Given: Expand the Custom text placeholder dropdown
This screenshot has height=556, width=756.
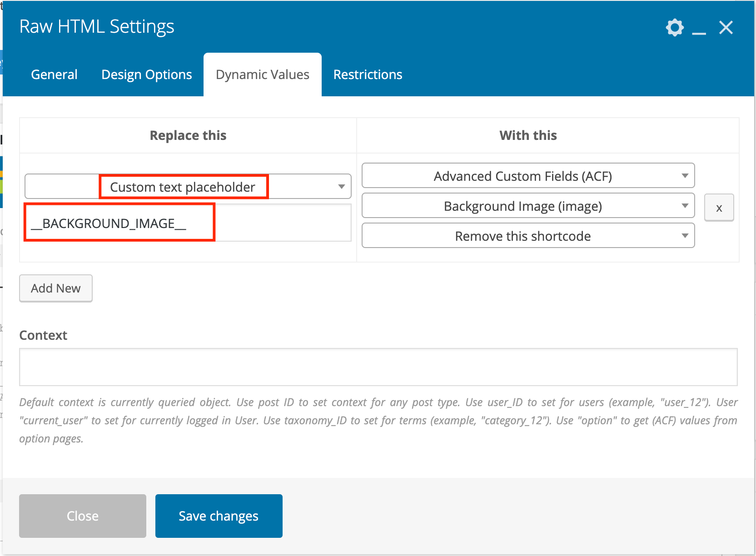Looking at the screenshot, I should [x=188, y=186].
